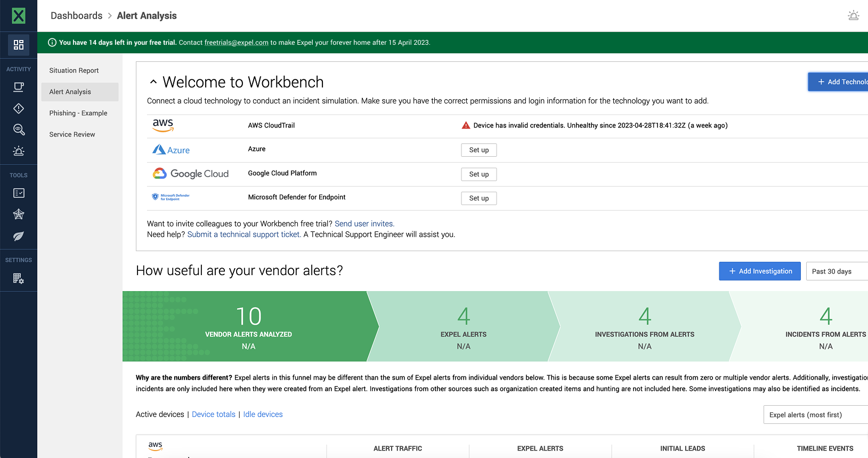Image resolution: width=868 pixels, height=458 pixels.
Task: Click the TIMELINE EVENTS column header
Action: click(x=825, y=448)
